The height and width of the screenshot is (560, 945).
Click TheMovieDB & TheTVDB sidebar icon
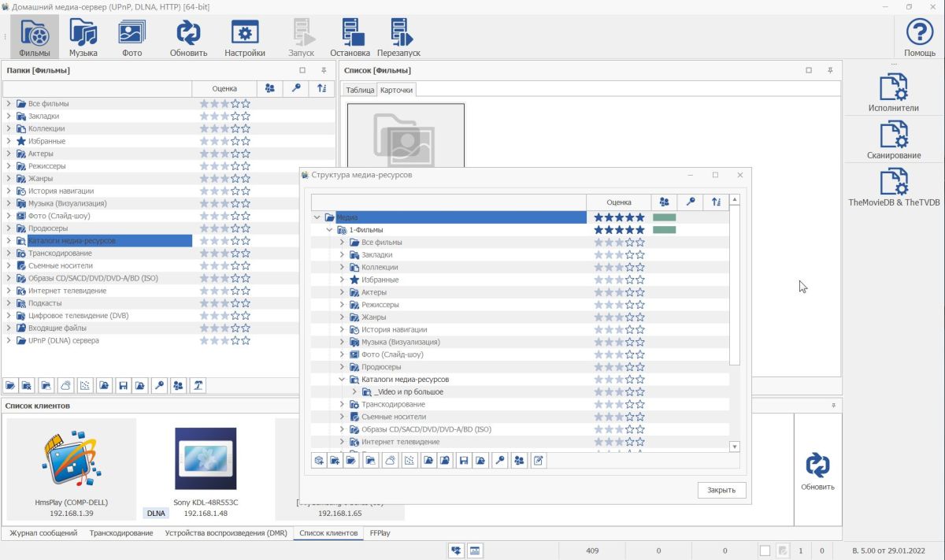[x=893, y=187]
